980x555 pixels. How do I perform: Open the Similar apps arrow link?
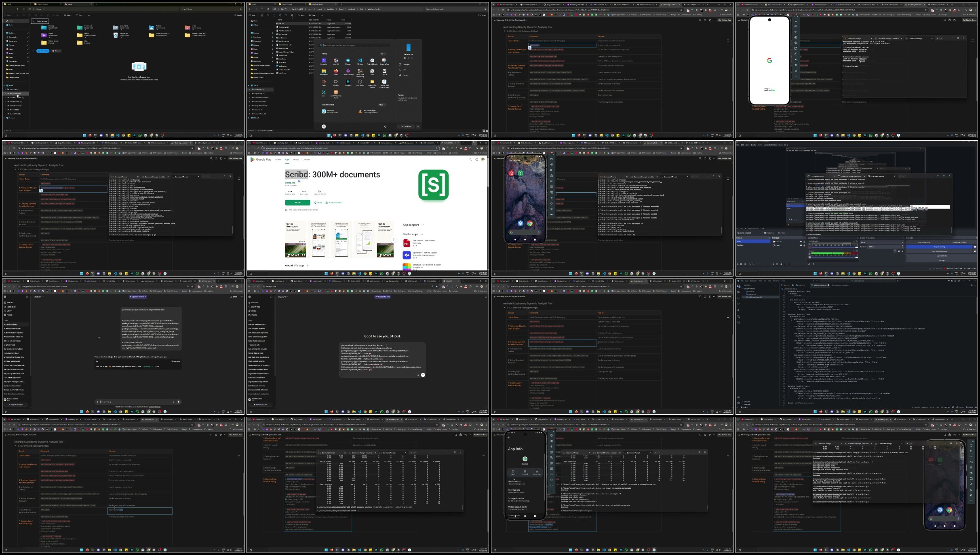[422, 234]
